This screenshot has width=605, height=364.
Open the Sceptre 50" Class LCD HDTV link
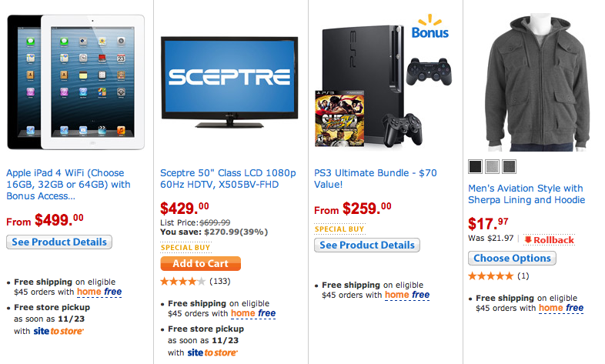click(x=228, y=179)
